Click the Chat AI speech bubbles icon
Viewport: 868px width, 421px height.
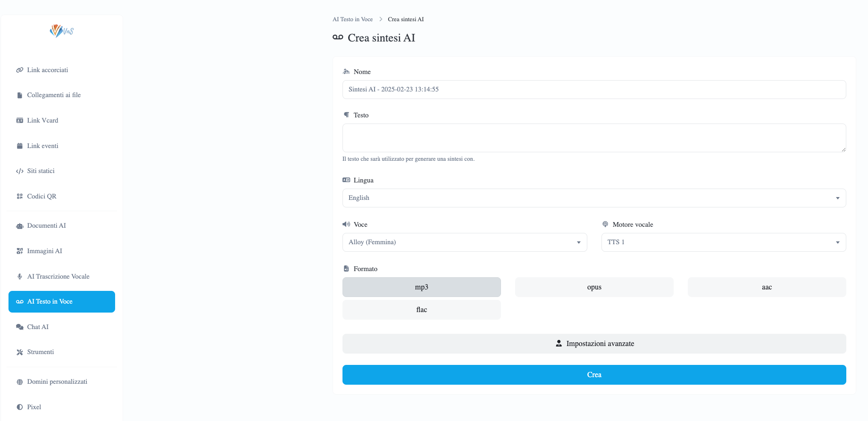(x=20, y=327)
